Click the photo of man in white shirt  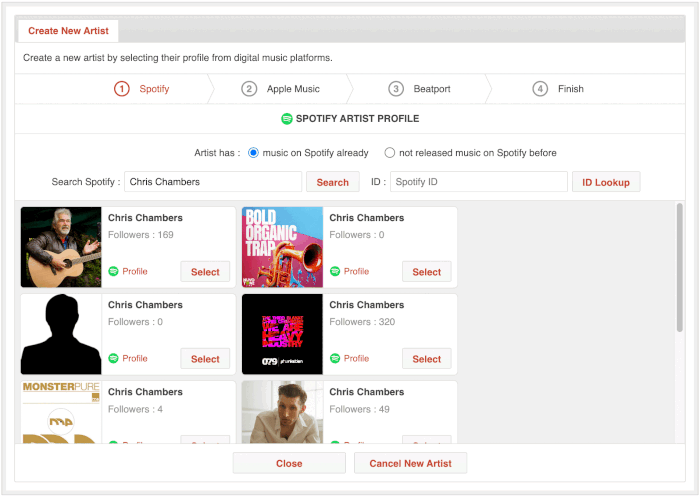[x=283, y=412]
